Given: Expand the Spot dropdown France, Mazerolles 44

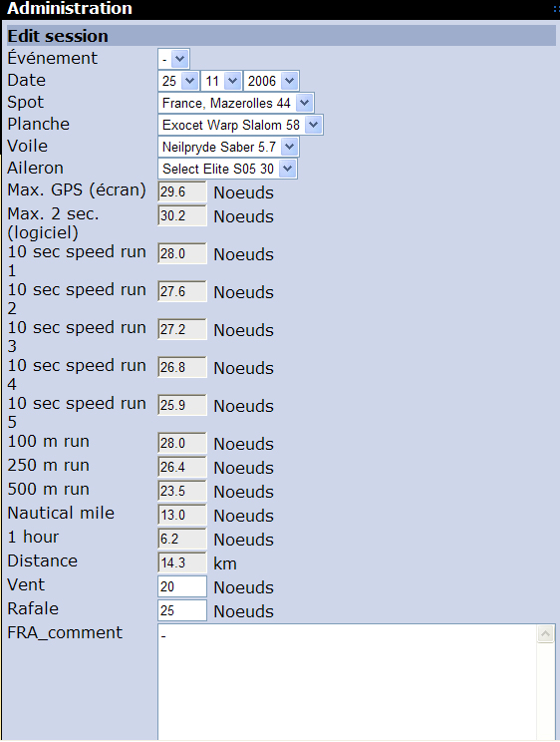Looking at the screenshot, I should click(235, 103).
